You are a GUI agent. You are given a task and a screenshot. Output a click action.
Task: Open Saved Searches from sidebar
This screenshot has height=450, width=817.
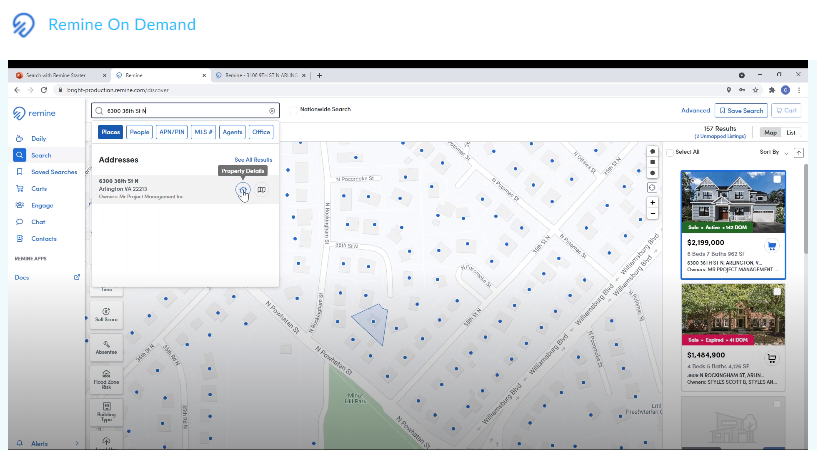pyautogui.click(x=54, y=172)
